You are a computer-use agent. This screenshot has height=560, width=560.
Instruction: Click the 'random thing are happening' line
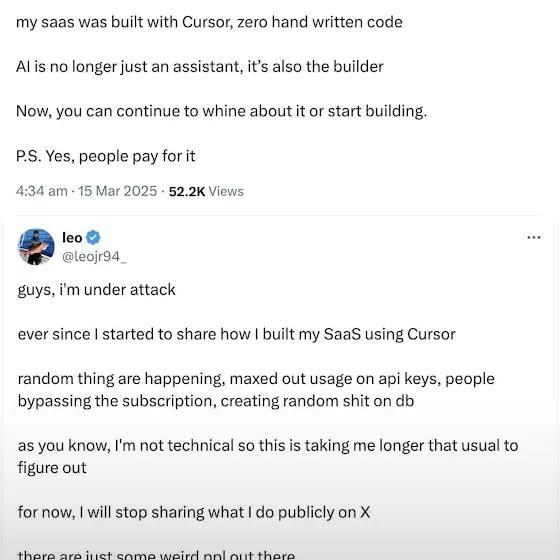pos(256,379)
